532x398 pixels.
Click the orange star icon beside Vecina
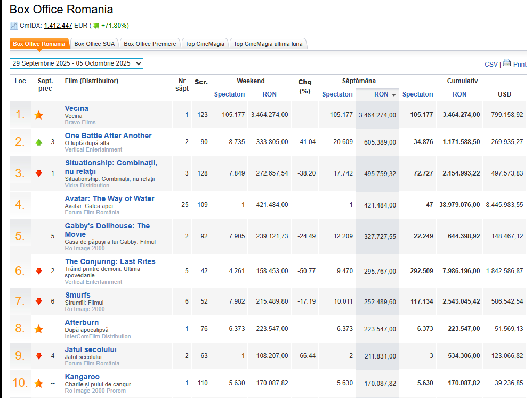click(38, 115)
